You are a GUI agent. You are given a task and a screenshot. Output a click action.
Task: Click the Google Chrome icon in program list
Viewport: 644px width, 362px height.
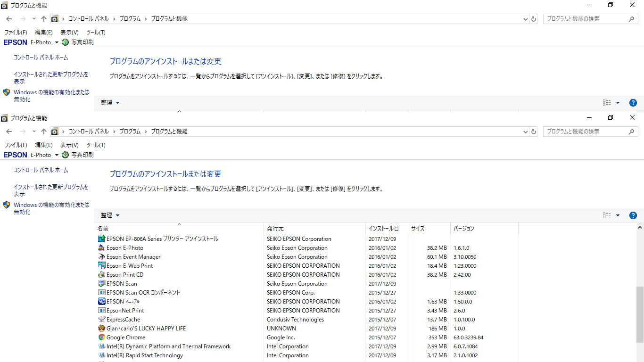[101, 337]
